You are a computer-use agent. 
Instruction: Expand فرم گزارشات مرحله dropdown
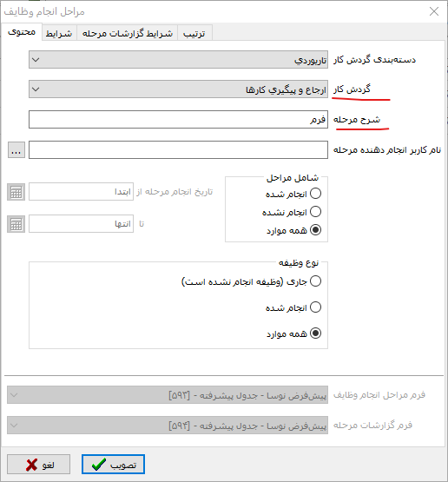(x=14, y=426)
